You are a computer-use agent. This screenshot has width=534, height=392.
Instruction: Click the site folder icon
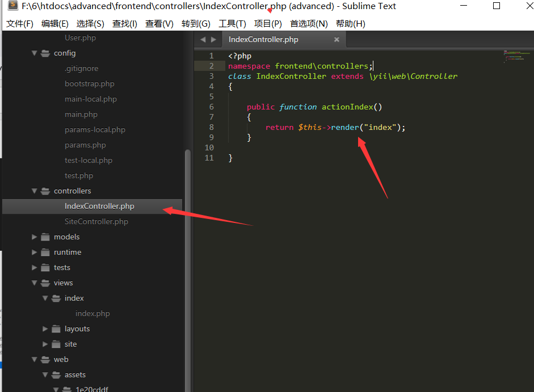click(56, 344)
